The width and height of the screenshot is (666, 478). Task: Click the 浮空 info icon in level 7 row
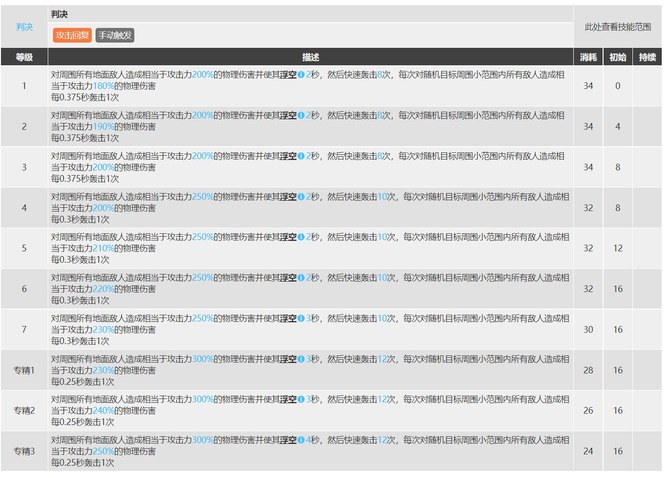pos(300,318)
